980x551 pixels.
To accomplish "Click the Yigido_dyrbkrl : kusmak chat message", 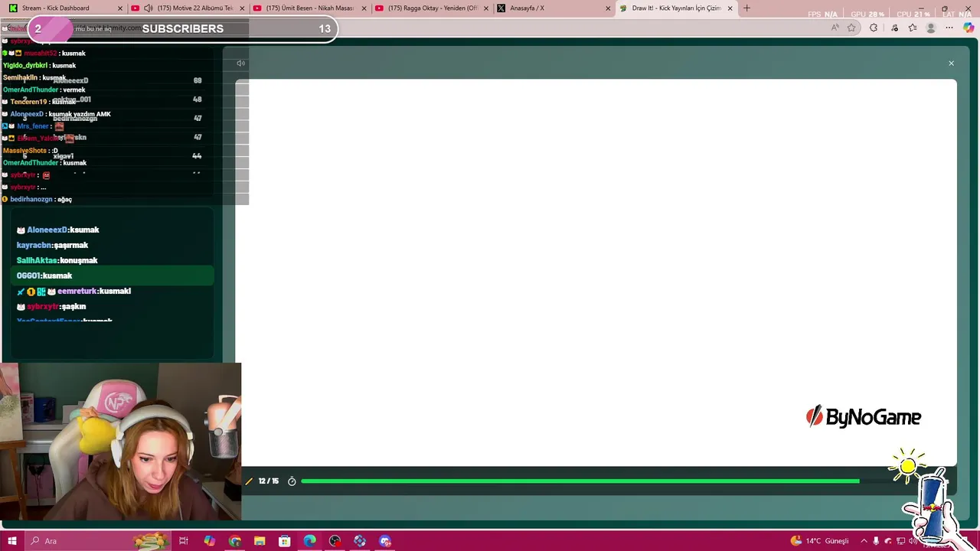I will pyautogui.click(x=39, y=65).
